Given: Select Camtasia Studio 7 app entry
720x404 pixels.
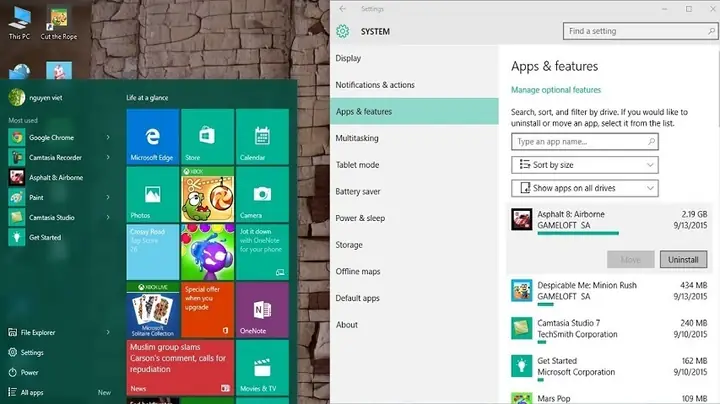Looking at the screenshot, I should pyautogui.click(x=609, y=329).
